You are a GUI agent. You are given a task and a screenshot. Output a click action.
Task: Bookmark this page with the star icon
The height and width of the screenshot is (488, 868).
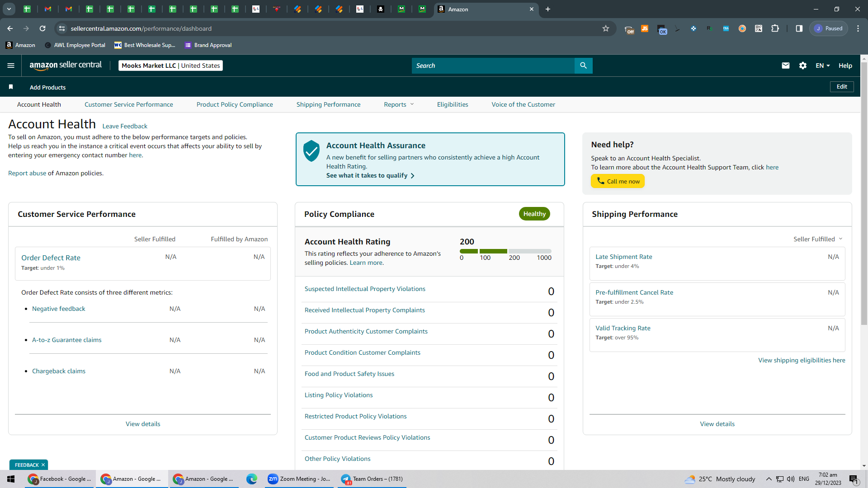(606, 28)
